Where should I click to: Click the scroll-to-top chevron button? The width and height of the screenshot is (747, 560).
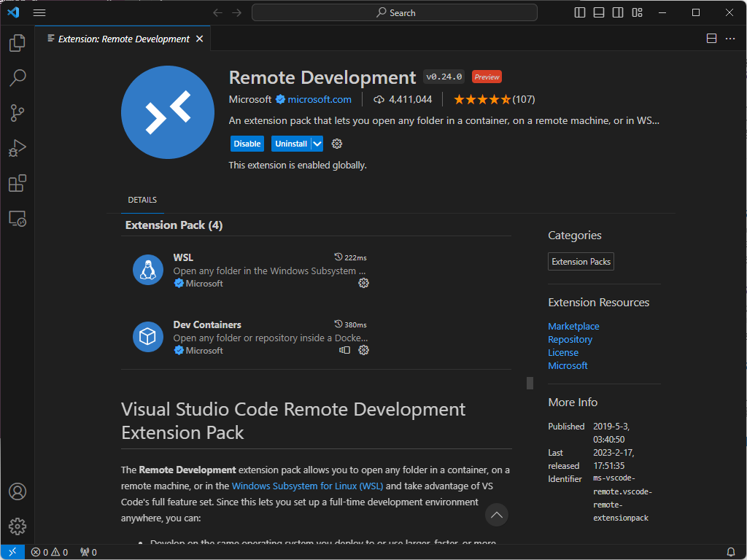click(496, 515)
